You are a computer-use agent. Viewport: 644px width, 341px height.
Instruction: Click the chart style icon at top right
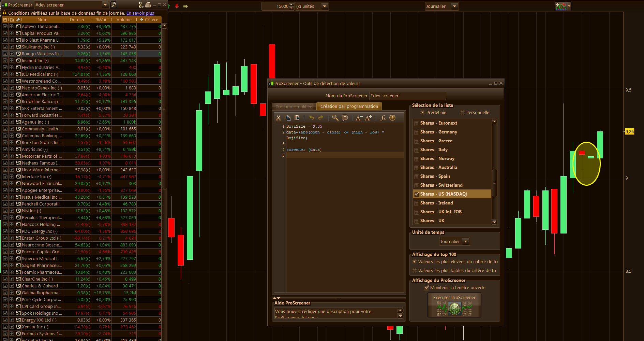click(560, 6)
